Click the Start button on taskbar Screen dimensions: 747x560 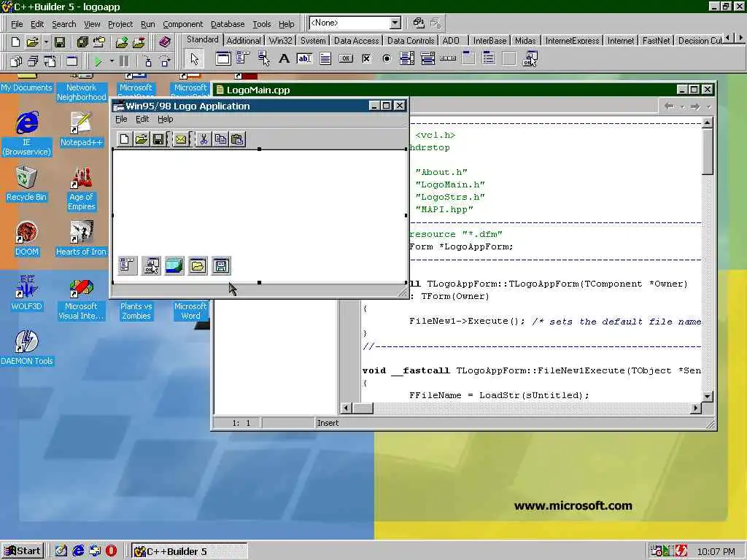(x=23, y=551)
